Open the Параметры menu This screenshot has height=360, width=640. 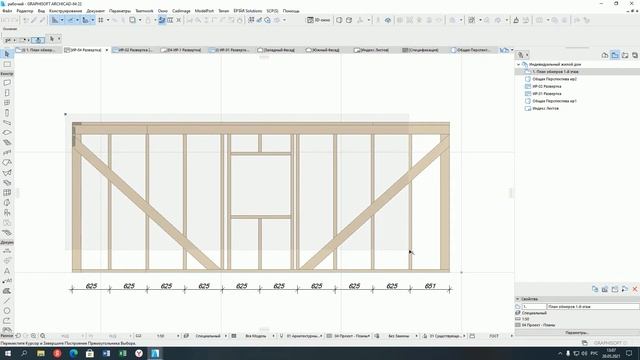tap(120, 11)
